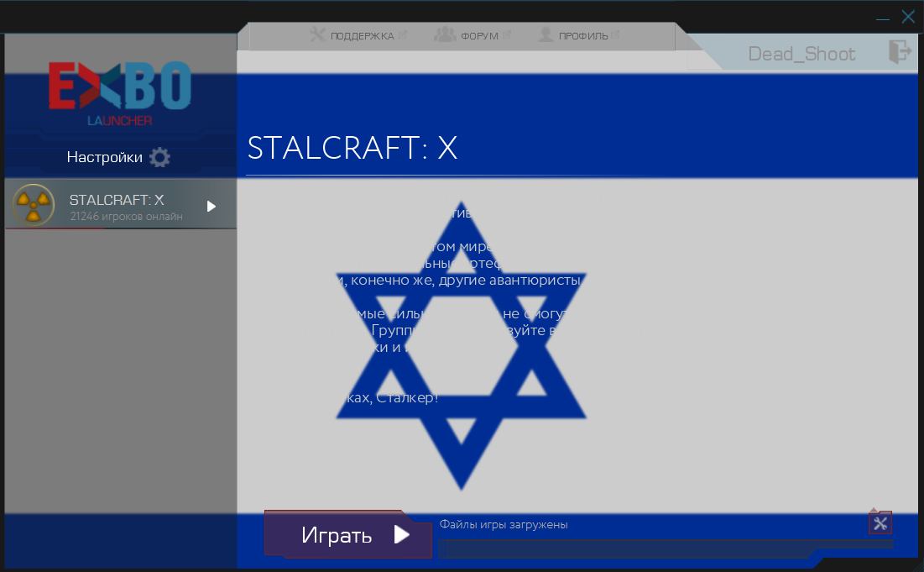924x572 pixels.
Task: Click the EXBO Launcher logo
Action: 120,93
